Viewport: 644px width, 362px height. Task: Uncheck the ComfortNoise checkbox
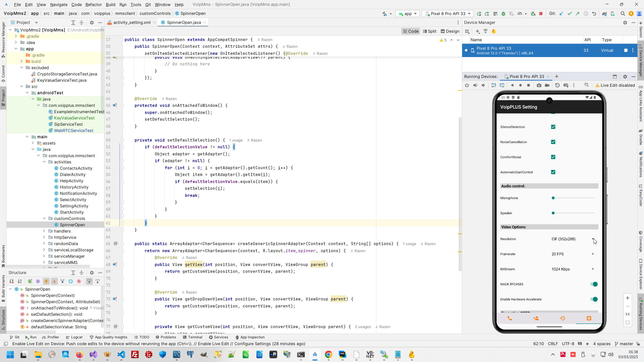[553, 157]
